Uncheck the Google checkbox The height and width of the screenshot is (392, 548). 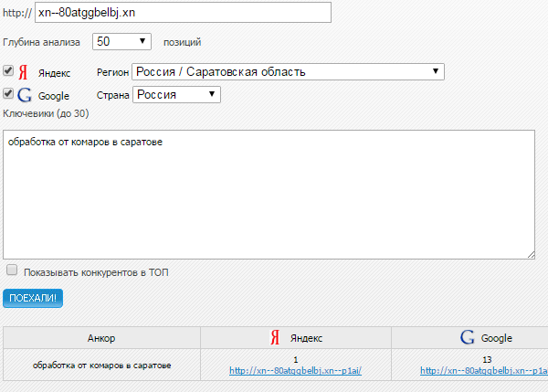pyautogui.click(x=8, y=93)
